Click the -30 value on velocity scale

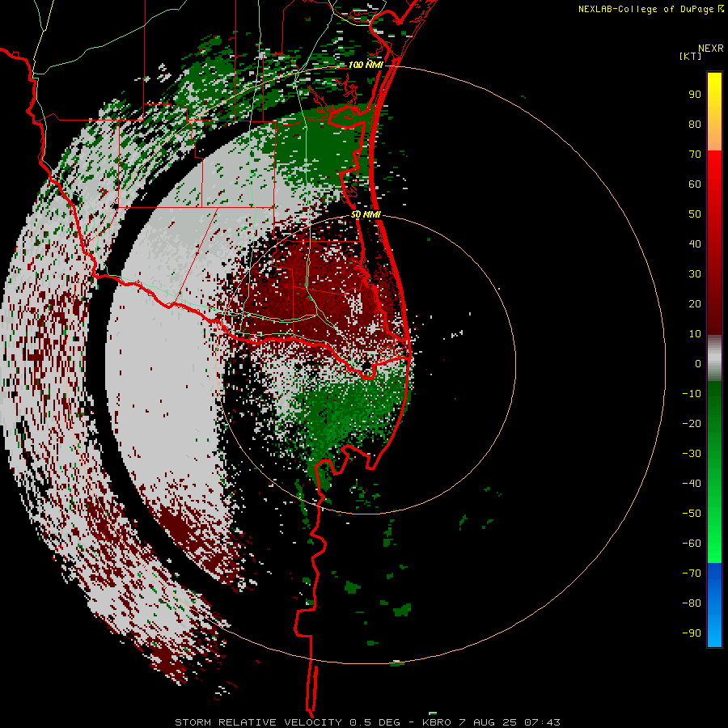click(692, 454)
